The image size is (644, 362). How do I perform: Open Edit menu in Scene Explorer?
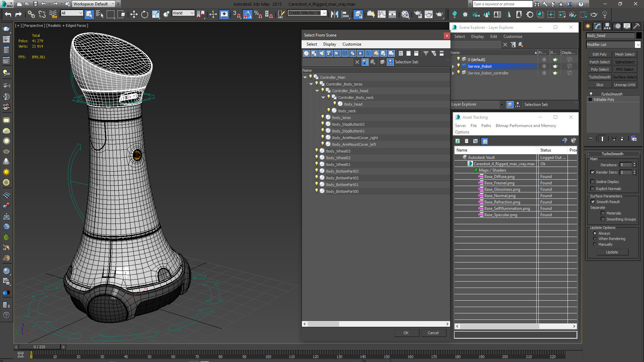[x=493, y=37]
